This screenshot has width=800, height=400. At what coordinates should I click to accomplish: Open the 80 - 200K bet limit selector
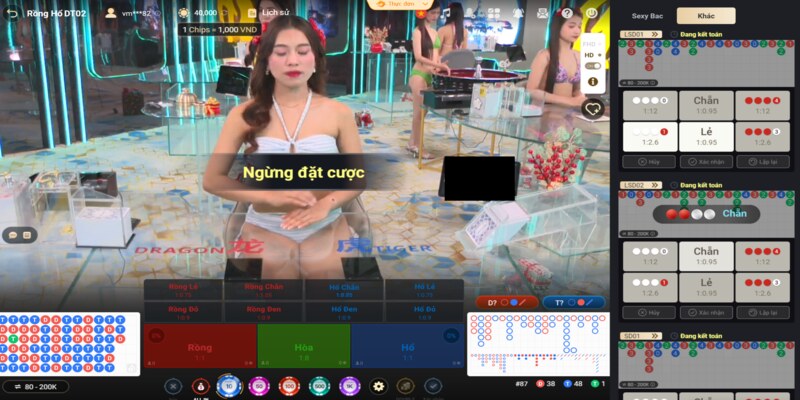tap(35, 387)
